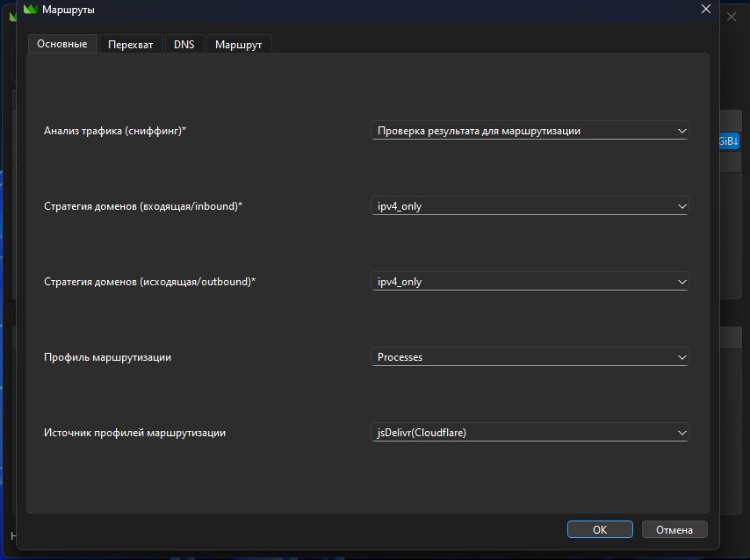Close the Маршруты dialog window
750x560 pixels.
(x=705, y=9)
